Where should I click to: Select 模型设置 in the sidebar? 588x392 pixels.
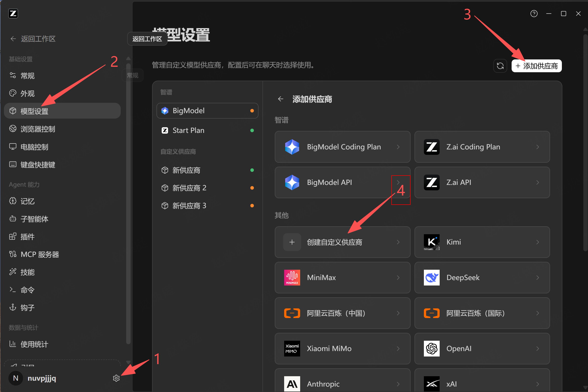(x=62, y=111)
